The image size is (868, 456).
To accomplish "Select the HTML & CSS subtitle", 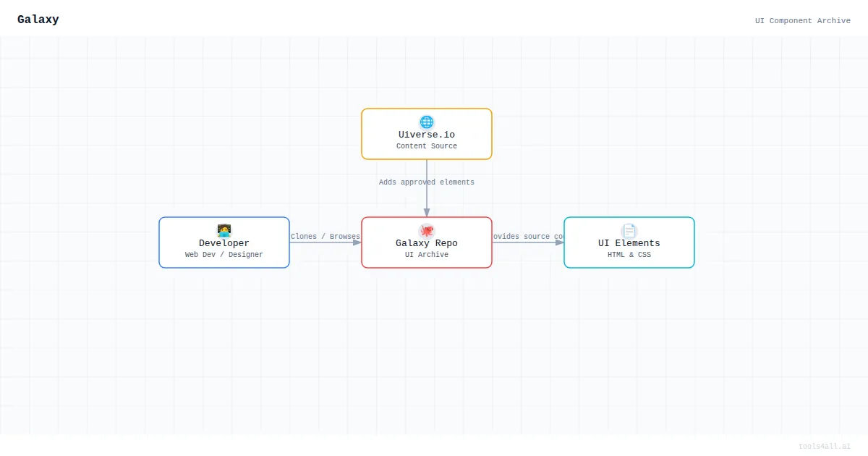I will tap(629, 255).
